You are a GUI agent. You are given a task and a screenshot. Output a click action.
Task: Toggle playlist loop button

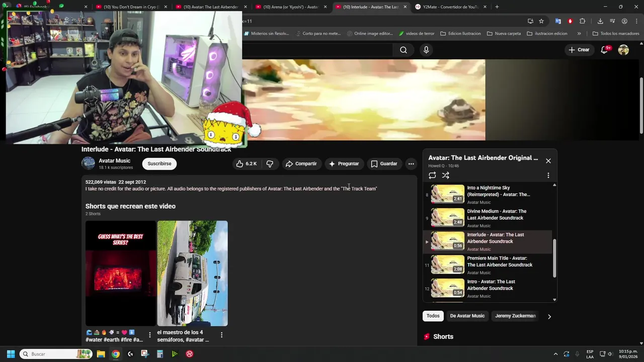point(432,175)
